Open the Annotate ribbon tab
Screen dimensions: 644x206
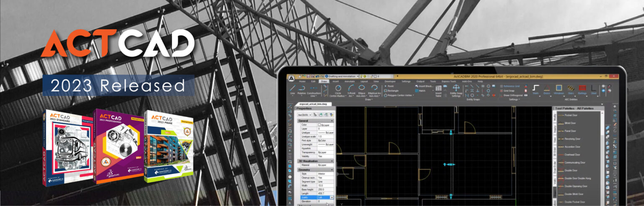(349, 81)
